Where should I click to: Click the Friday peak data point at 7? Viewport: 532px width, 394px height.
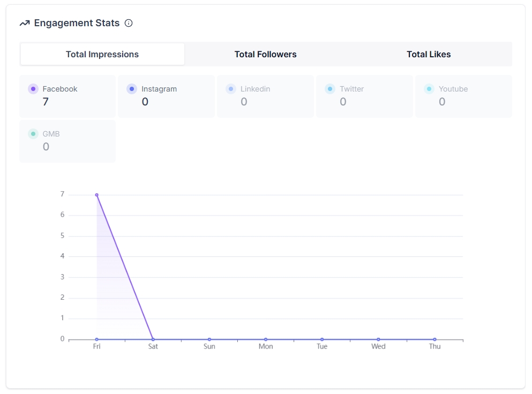click(97, 195)
